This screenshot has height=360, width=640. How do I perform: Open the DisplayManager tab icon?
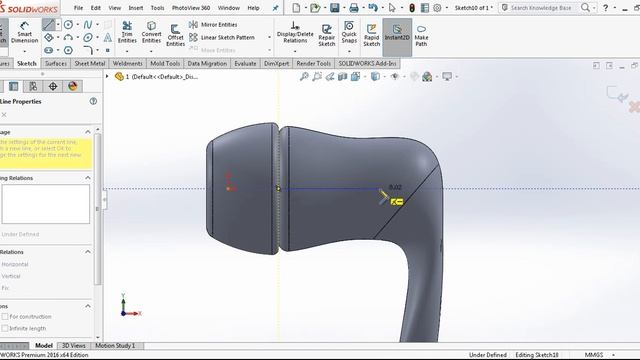point(73,86)
